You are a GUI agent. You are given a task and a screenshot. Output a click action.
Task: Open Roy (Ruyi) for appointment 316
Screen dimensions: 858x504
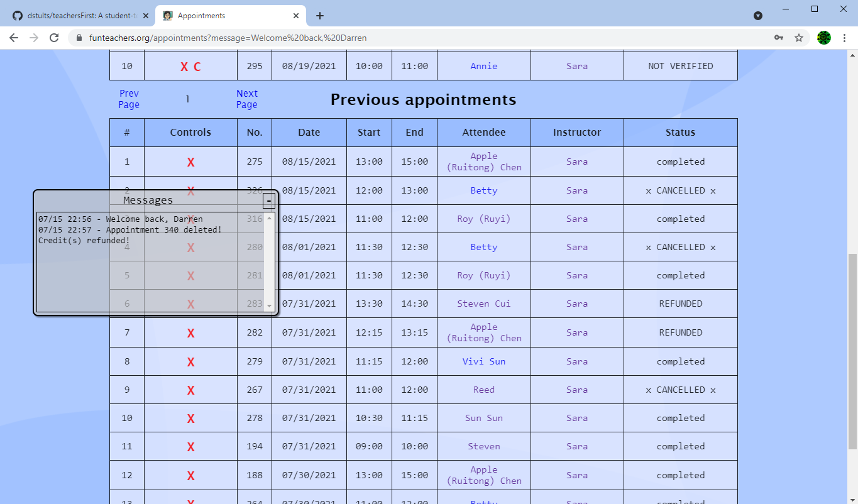click(484, 219)
